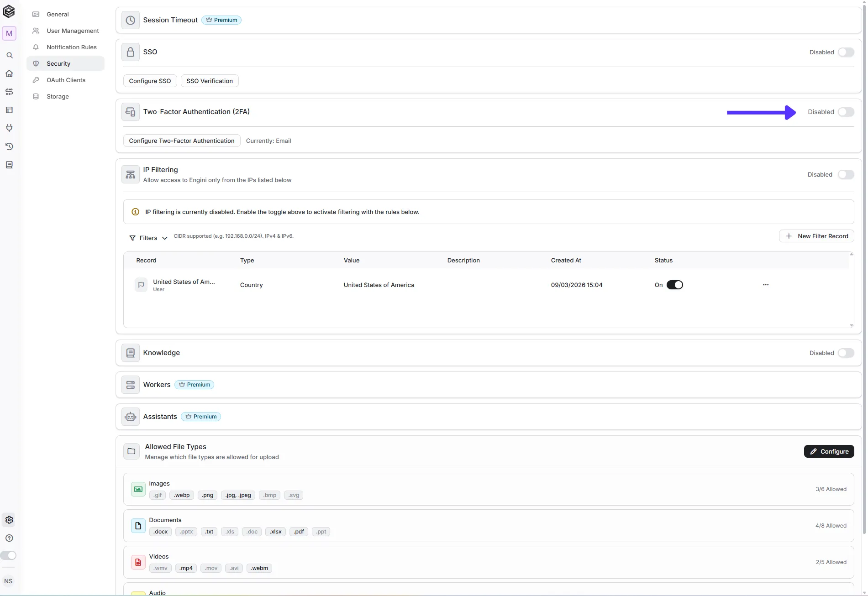Click the Two-Factor Authentication devices icon
The height and width of the screenshot is (596, 868).
pyautogui.click(x=131, y=112)
